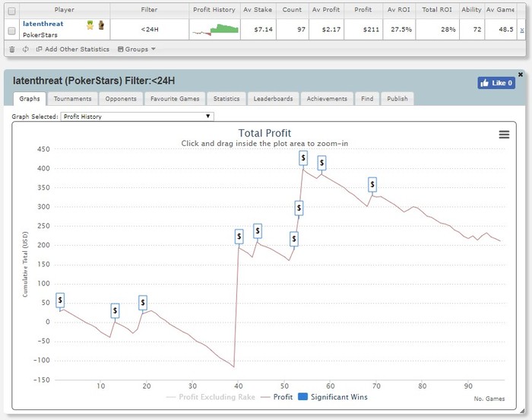Open the Find tab
Image resolution: width=532 pixels, height=420 pixels.
[x=367, y=99]
